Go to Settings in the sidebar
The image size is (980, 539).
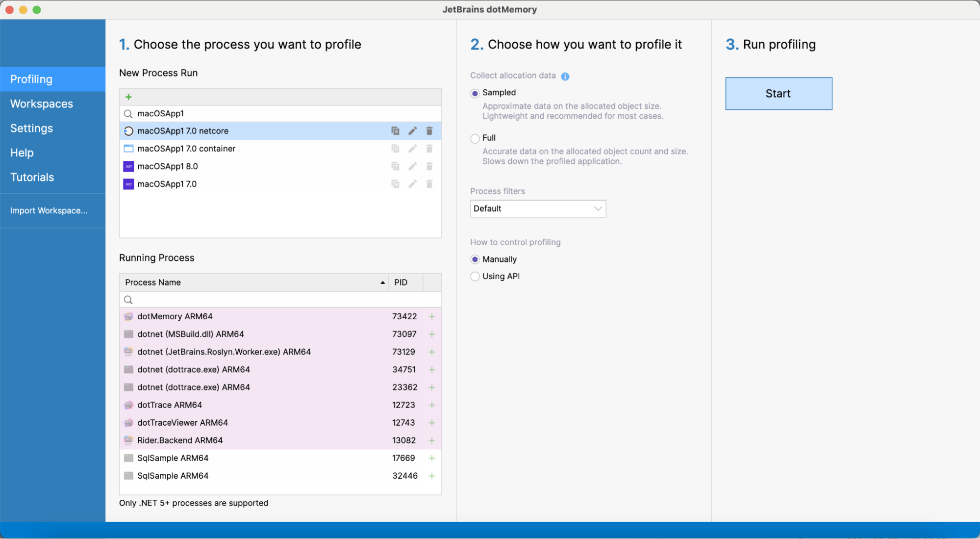tap(31, 128)
